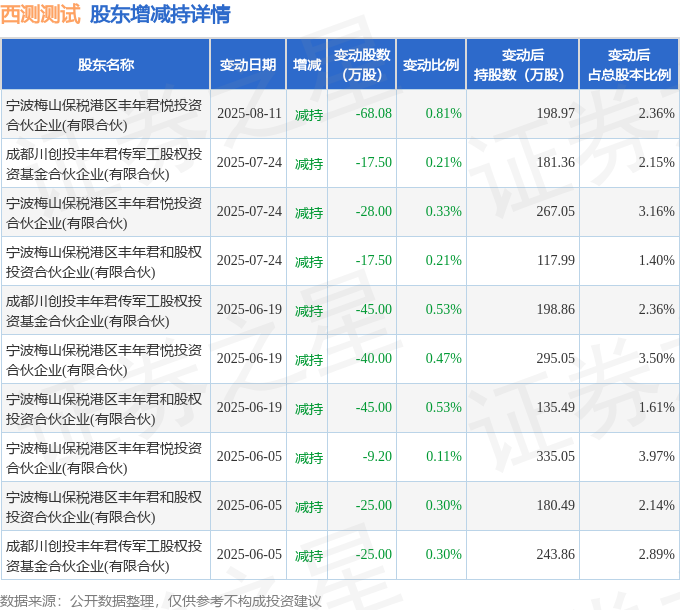680x610 pixels.
Task: Select the 1.61% total share ratio
Action: coord(656,408)
